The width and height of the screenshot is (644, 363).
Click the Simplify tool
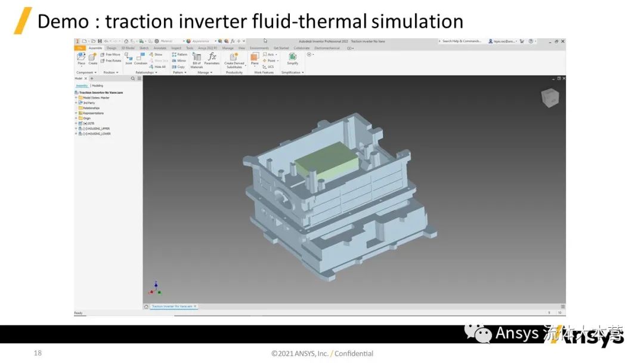292,59
